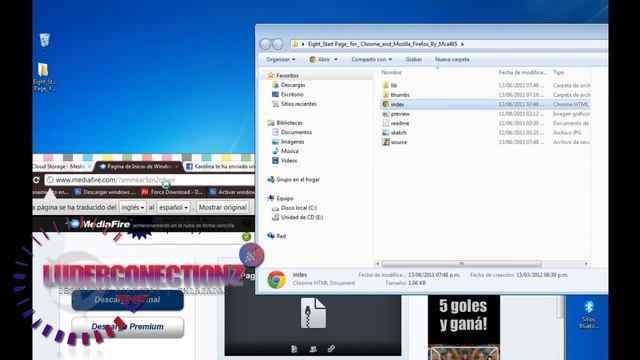640x360 pixels.
Task: Sort by the Fecha de modificación column
Action: 522,72
